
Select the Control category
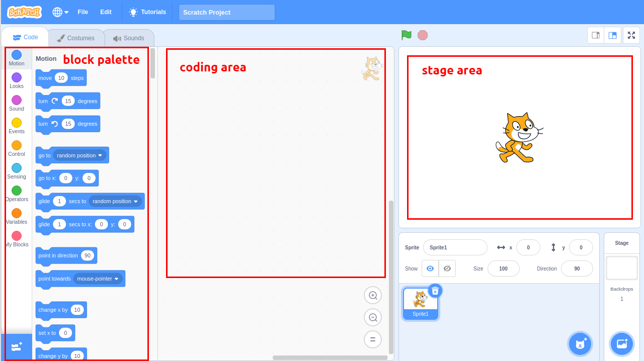(x=17, y=148)
